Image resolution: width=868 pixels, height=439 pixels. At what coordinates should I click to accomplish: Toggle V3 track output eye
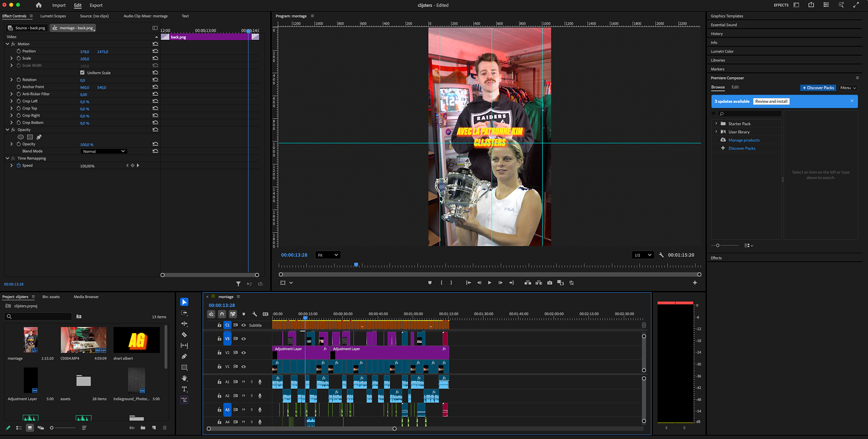(244, 339)
